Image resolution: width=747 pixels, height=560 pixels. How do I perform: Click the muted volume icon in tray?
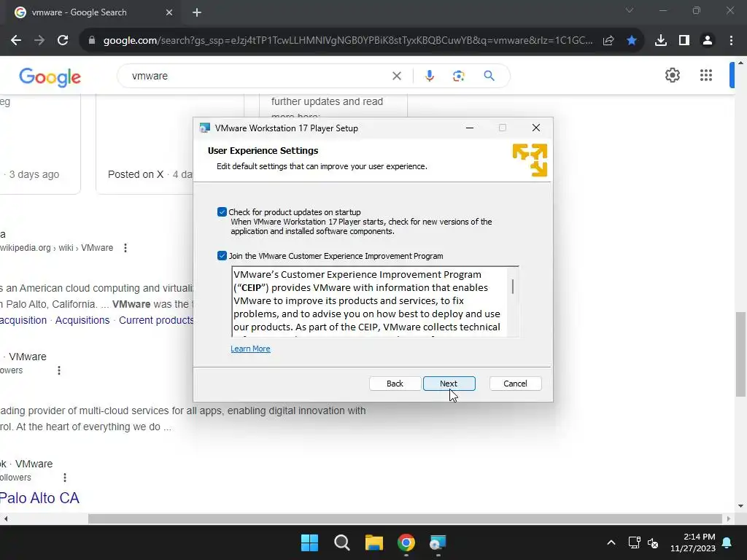653,542
